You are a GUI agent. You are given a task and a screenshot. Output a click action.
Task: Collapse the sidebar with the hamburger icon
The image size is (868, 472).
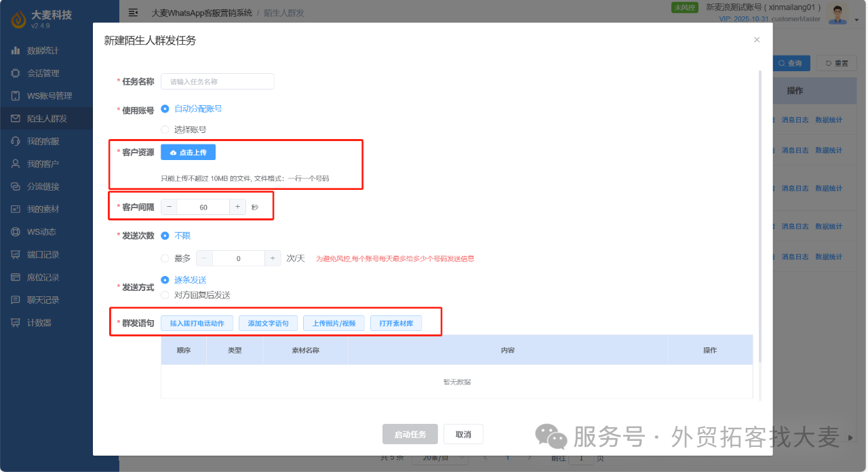tap(134, 12)
